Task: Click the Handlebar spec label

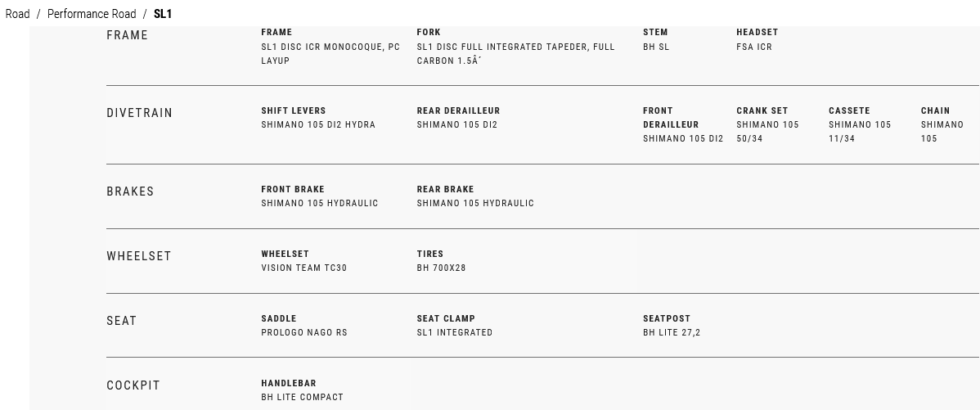Action: (289, 383)
